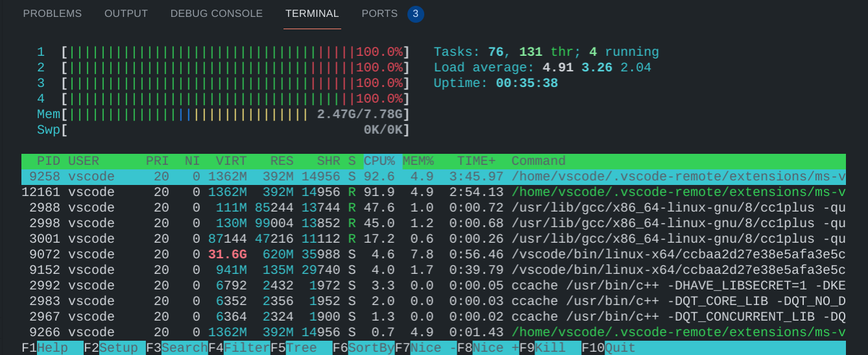
Task: Select process row with PID 2967
Action: pyautogui.click(x=433, y=317)
